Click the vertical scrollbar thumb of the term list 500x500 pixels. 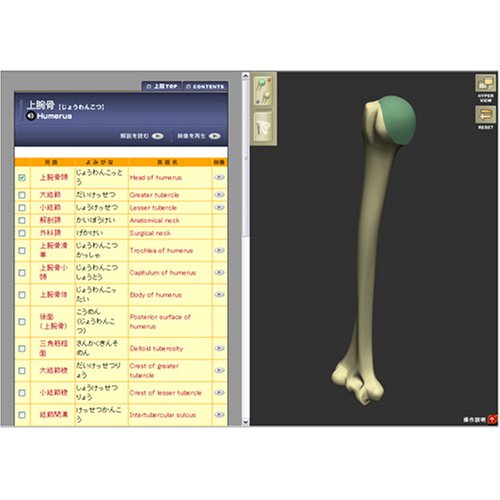(246, 158)
